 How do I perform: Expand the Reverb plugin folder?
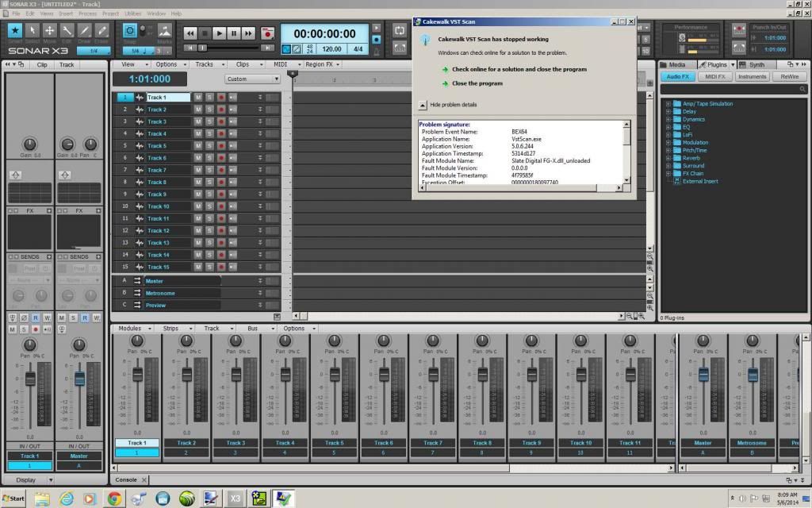(668, 158)
